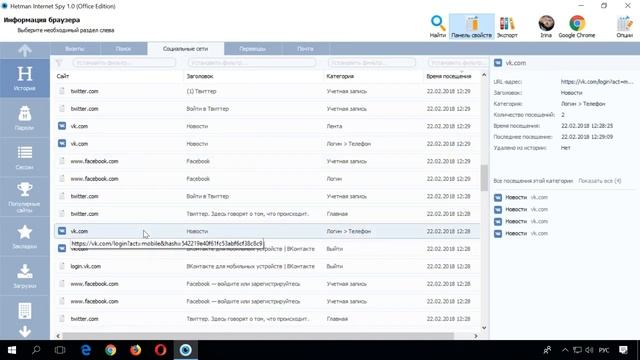Open the taskbar volume control
Screen dimensions: 640x360
[x=589, y=350]
